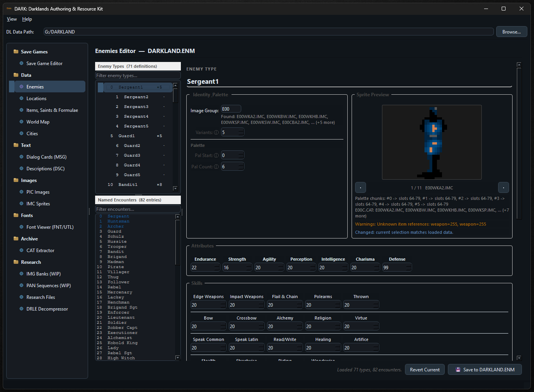Image resolution: width=534 pixels, height=392 pixels.
Task: Click Revert Current button
Action: 424,369
